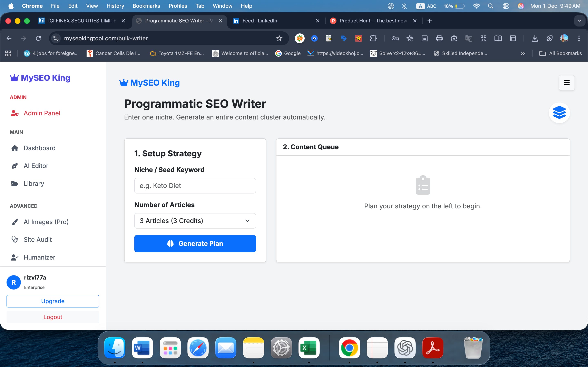Open the Humanizer tool
The width and height of the screenshot is (588, 367).
pos(39,257)
